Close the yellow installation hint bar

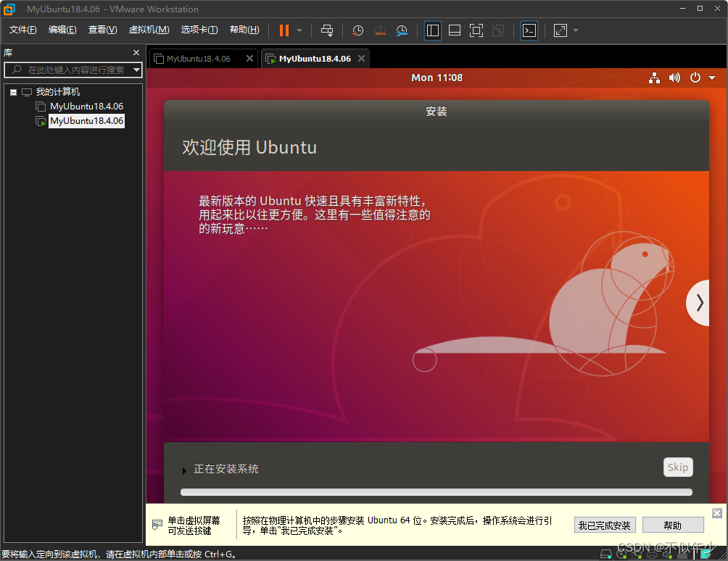[x=717, y=512]
